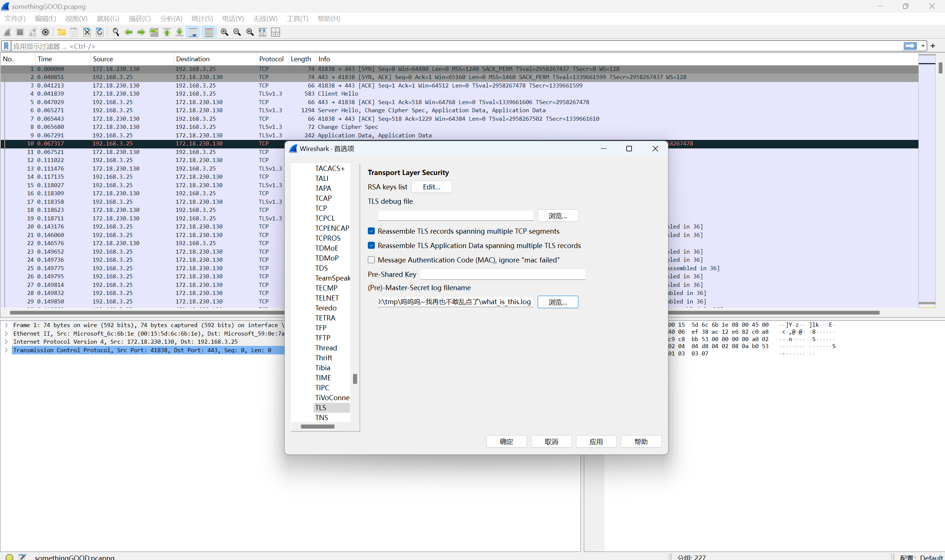Click Master-Secret log filename field
Image resolution: width=945 pixels, height=560 pixels.
click(456, 302)
